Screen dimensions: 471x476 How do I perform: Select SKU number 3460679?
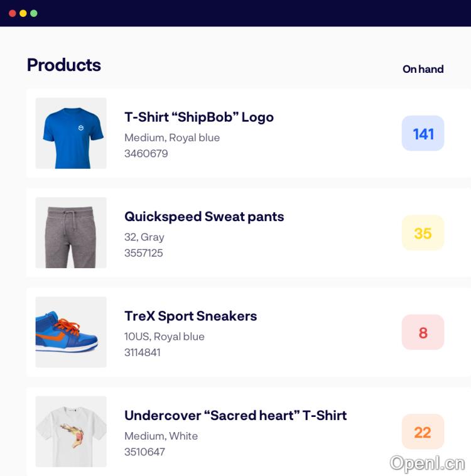coord(146,154)
